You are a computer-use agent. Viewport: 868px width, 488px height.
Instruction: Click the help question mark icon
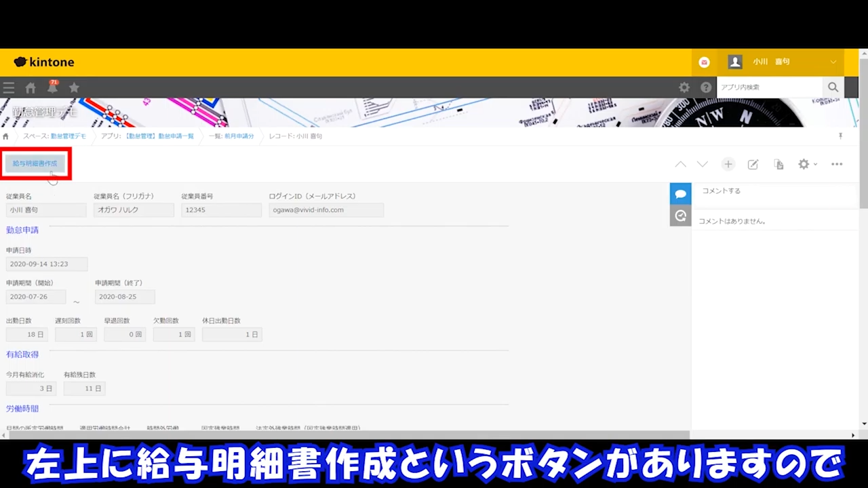[x=706, y=87]
